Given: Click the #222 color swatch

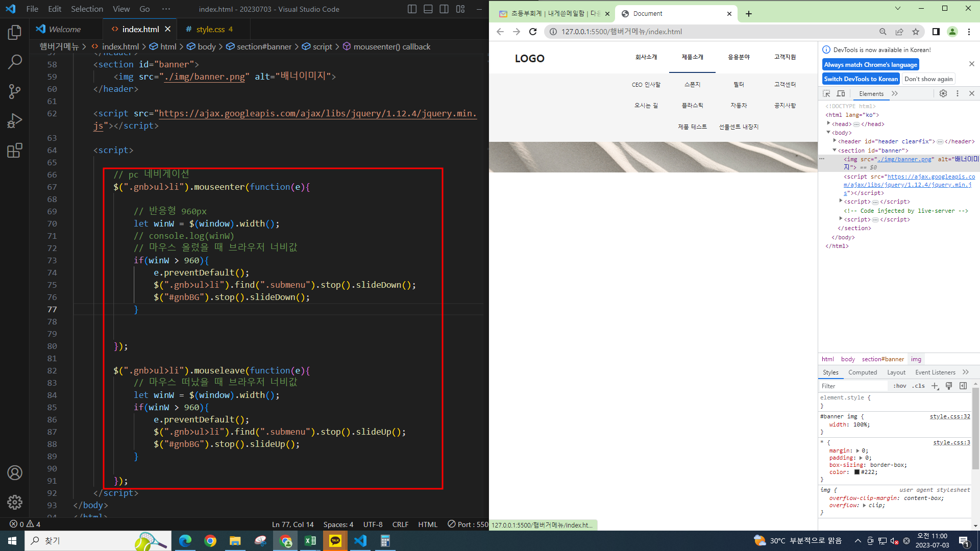Looking at the screenshot, I should coord(857,472).
